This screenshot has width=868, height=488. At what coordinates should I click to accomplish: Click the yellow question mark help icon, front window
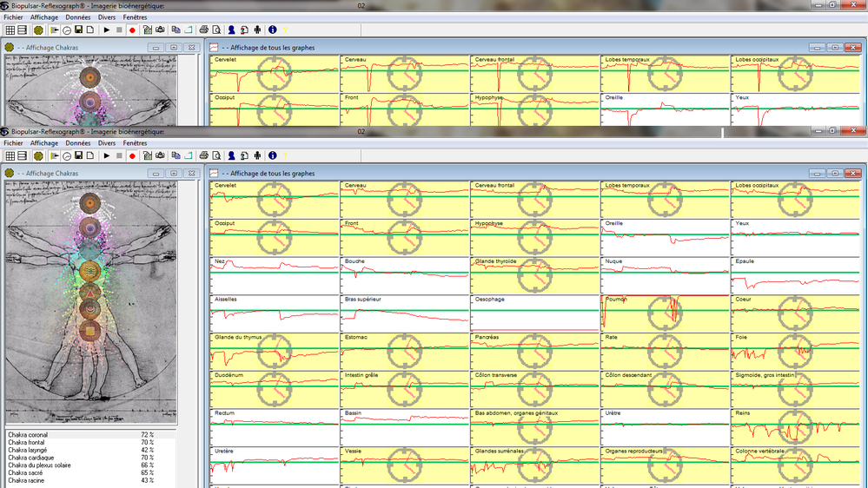coord(285,155)
